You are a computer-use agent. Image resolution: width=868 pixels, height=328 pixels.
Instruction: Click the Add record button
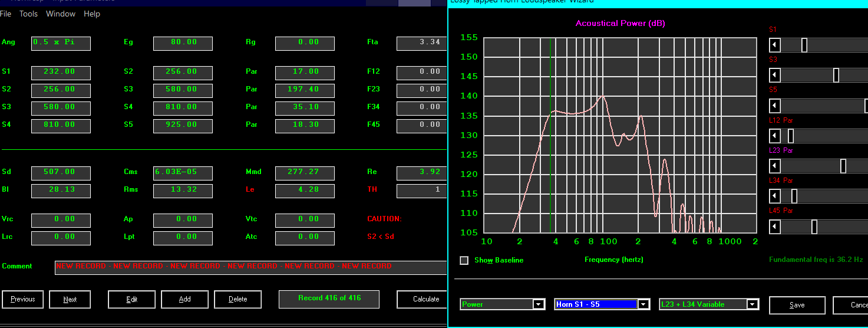tap(184, 299)
